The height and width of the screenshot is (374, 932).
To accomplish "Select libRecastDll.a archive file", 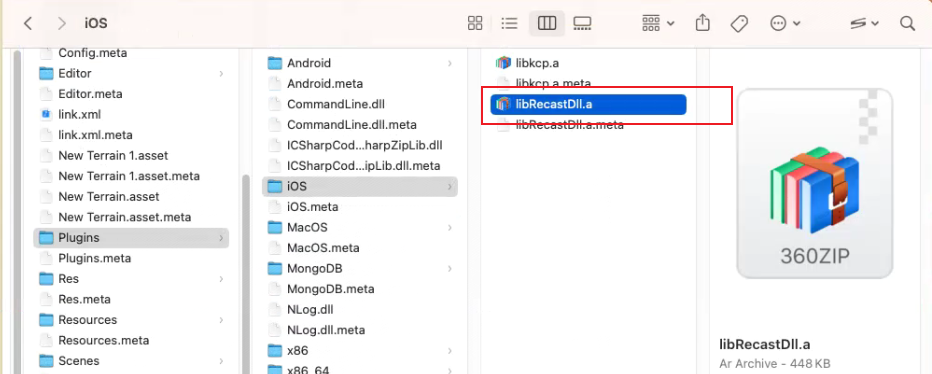I will 588,104.
